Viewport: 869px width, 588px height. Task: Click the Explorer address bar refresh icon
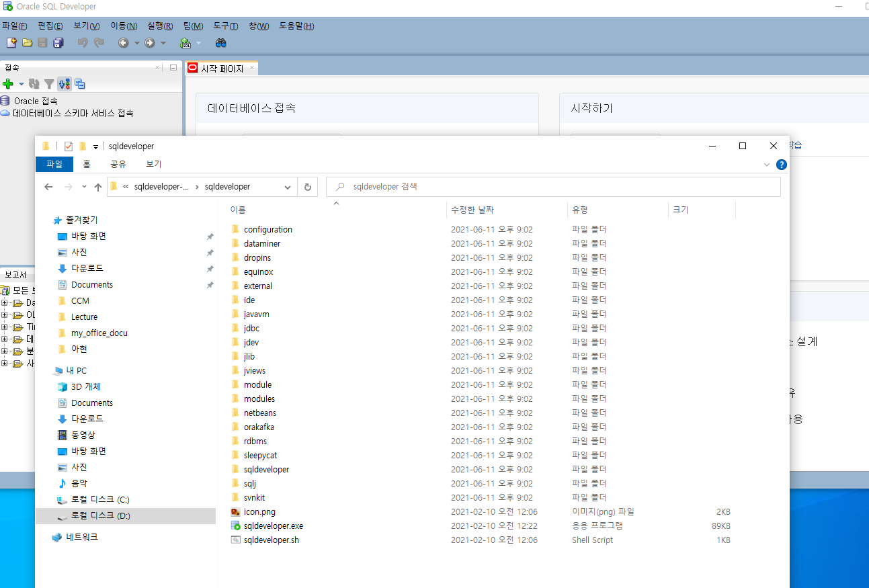[x=308, y=187]
